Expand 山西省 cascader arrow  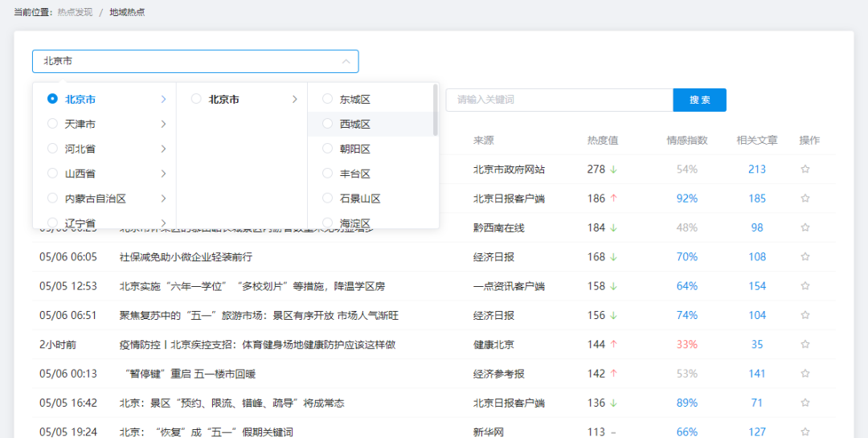click(x=163, y=174)
